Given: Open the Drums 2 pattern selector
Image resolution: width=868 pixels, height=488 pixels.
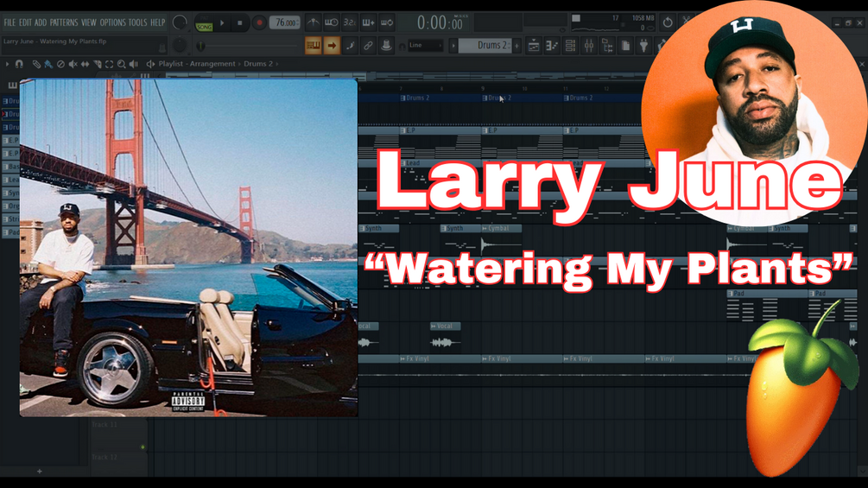Looking at the screenshot, I should coord(485,46).
